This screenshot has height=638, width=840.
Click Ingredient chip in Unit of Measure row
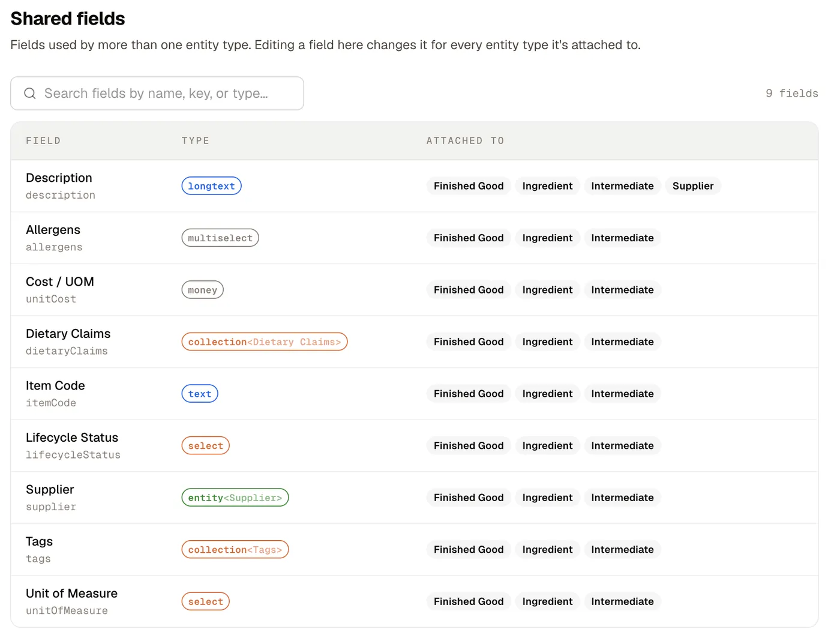coord(547,601)
